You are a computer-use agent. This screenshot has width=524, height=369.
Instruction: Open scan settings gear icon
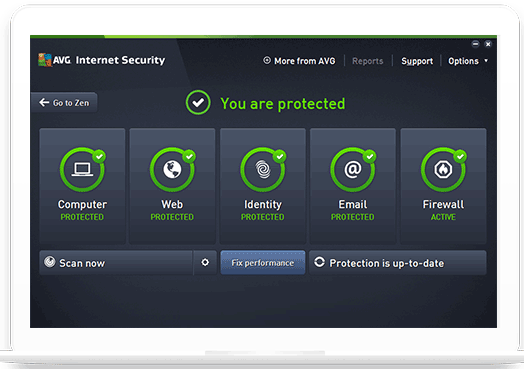click(x=205, y=262)
